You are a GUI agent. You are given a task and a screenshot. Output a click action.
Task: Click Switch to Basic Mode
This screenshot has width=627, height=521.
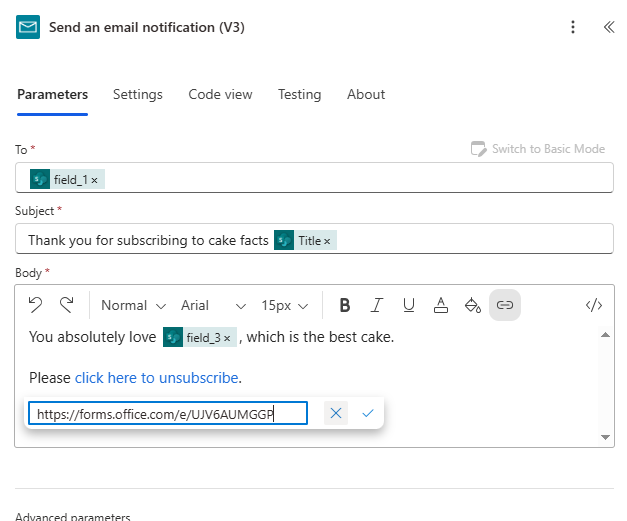pyautogui.click(x=538, y=149)
